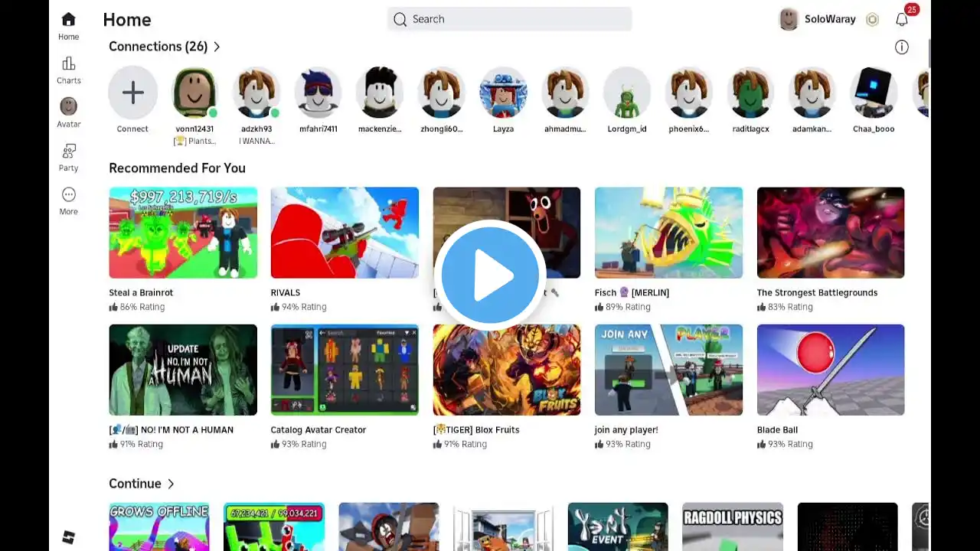Screen dimensions: 980x551
Task: Open Lordgm_id's avatar
Action: point(627,93)
